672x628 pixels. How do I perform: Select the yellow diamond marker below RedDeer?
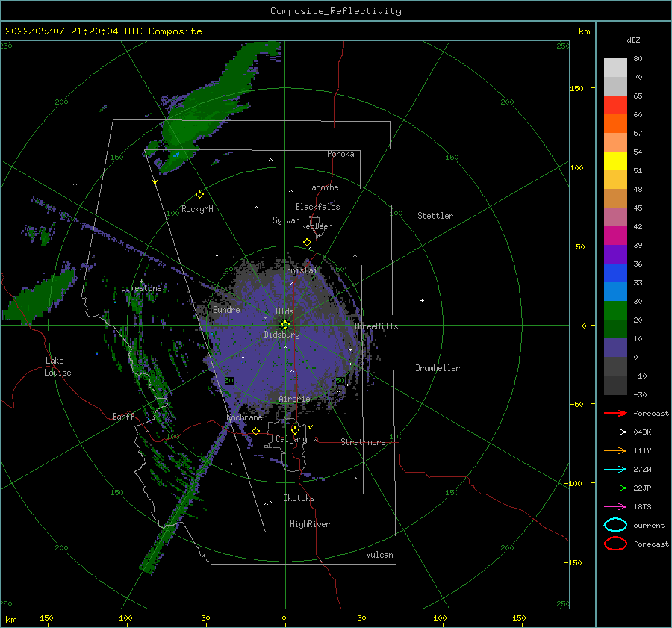pyautogui.click(x=308, y=243)
